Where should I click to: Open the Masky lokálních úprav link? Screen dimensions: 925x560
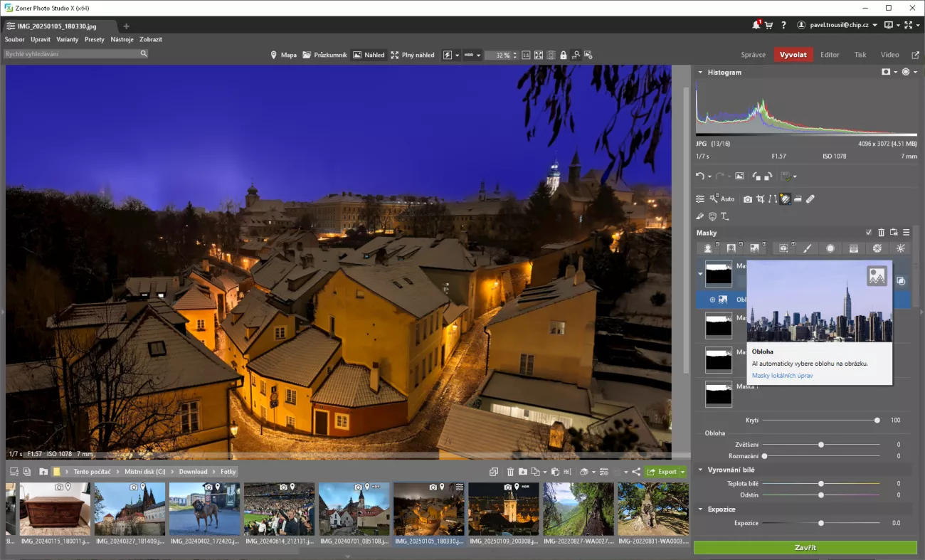[x=782, y=375]
